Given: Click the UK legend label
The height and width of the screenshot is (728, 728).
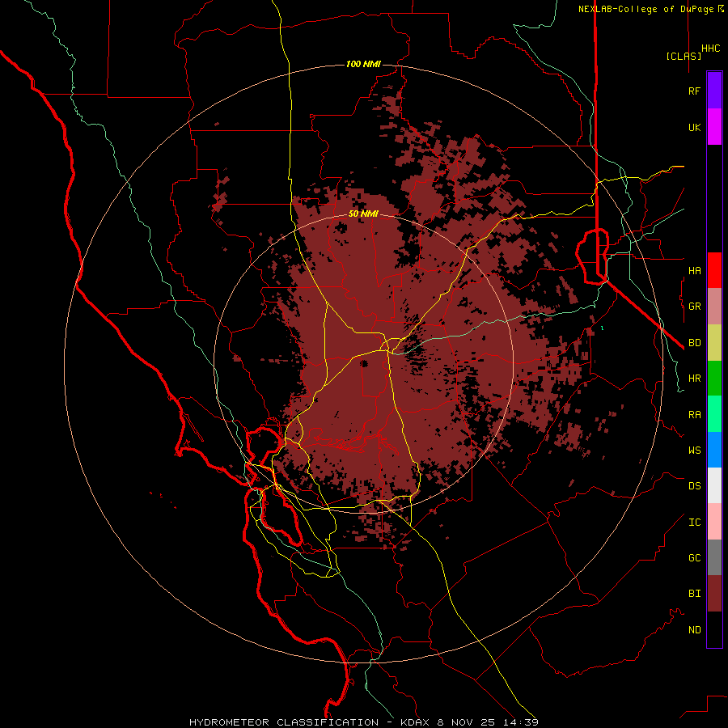Looking at the screenshot, I should click(694, 127).
